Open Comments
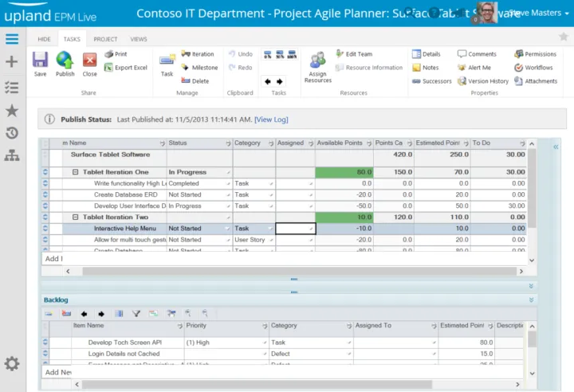574x392 pixels. point(477,54)
